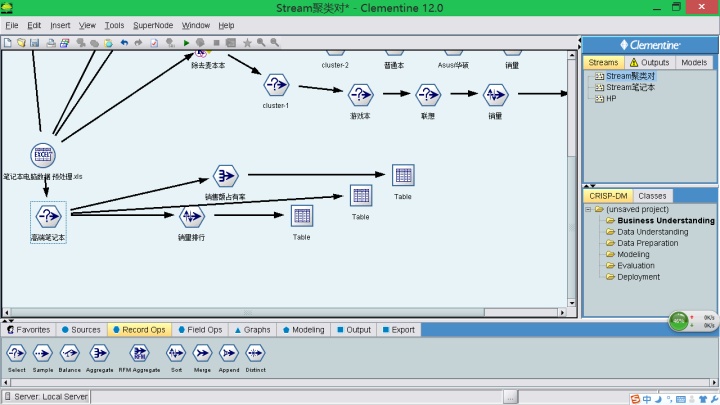Screen dimensions: 720x405
Task: Click the ellipsis button in status bar
Action: coord(511,396)
